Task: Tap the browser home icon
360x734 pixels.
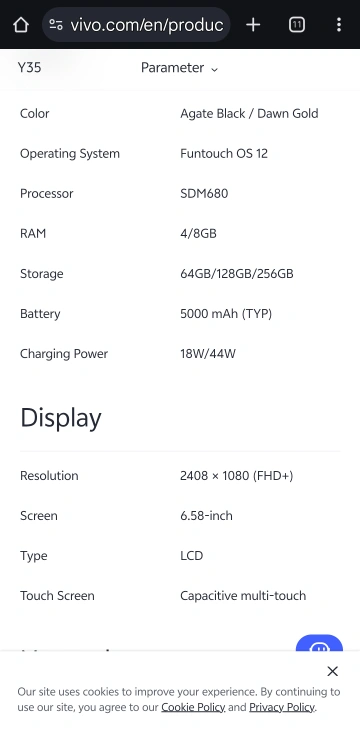Action: point(21,24)
